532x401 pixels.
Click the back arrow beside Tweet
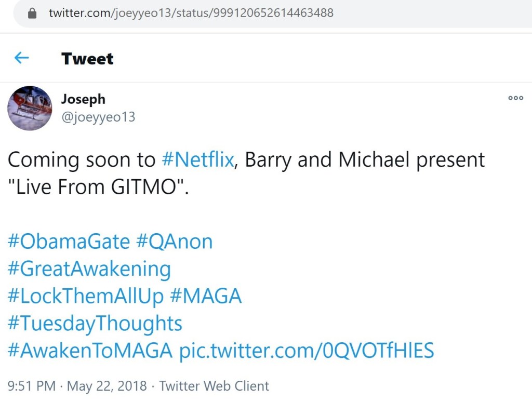[x=21, y=58]
